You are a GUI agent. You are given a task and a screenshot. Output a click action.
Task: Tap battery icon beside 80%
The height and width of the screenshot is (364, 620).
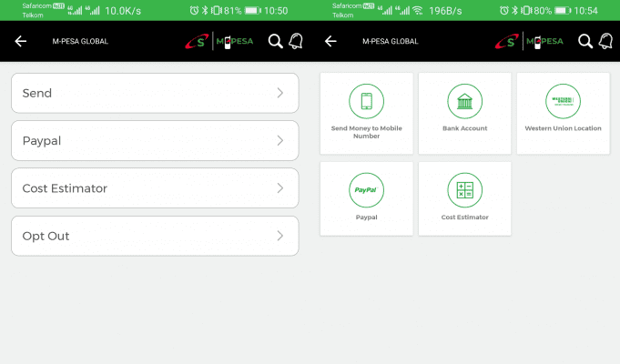pos(563,10)
